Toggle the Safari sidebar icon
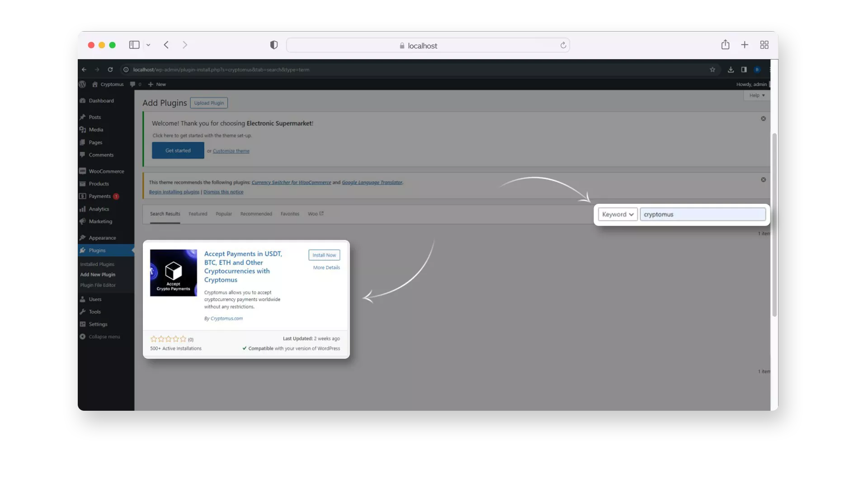 (x=134, y=45)
